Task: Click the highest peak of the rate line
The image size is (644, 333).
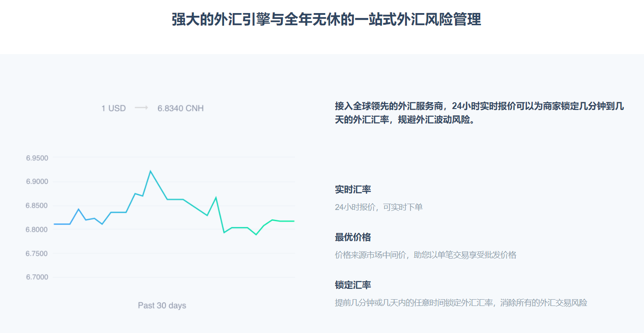Action: [150, 171]
